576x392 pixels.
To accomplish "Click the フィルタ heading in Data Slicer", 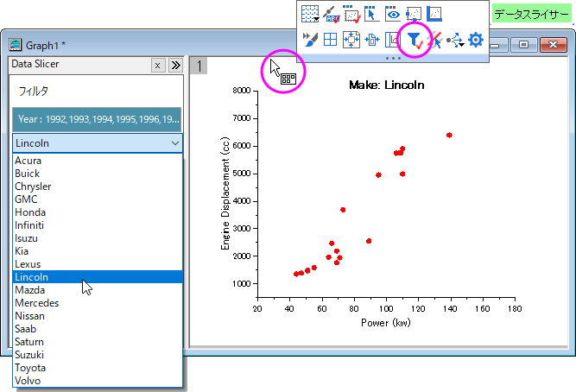I will (x=33, y=92).
